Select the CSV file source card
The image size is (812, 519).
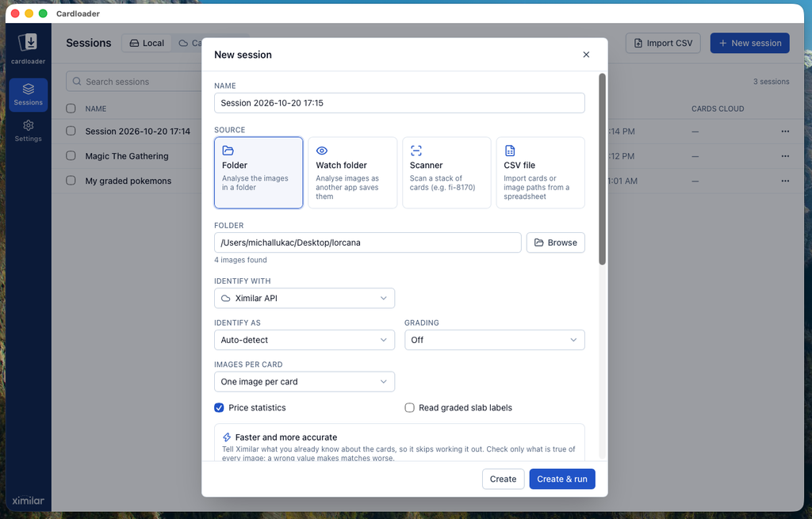tap(540, 173)
